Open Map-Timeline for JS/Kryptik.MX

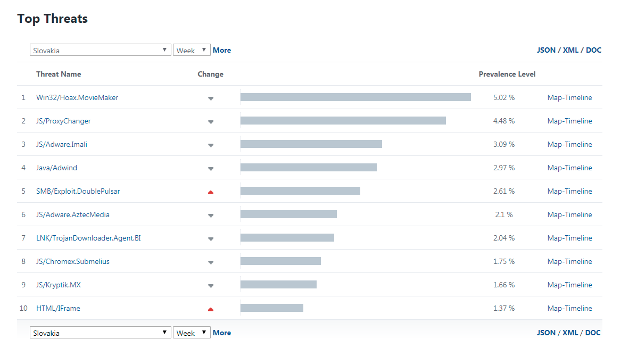(x=569, y=285)
